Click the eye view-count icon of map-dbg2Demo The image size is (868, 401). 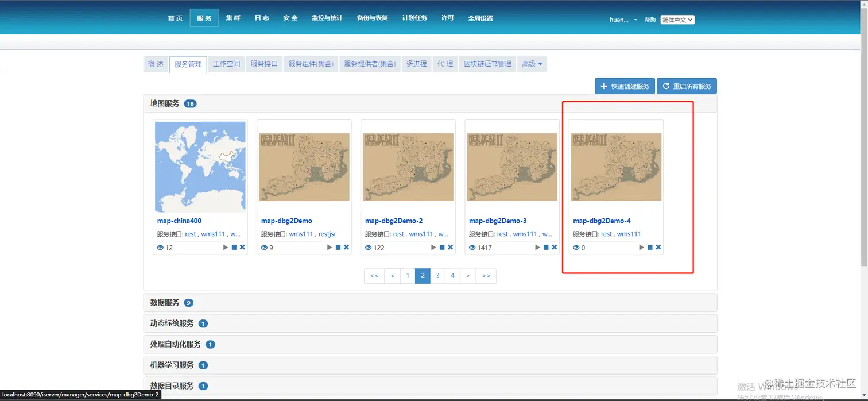tap(264, 248)
